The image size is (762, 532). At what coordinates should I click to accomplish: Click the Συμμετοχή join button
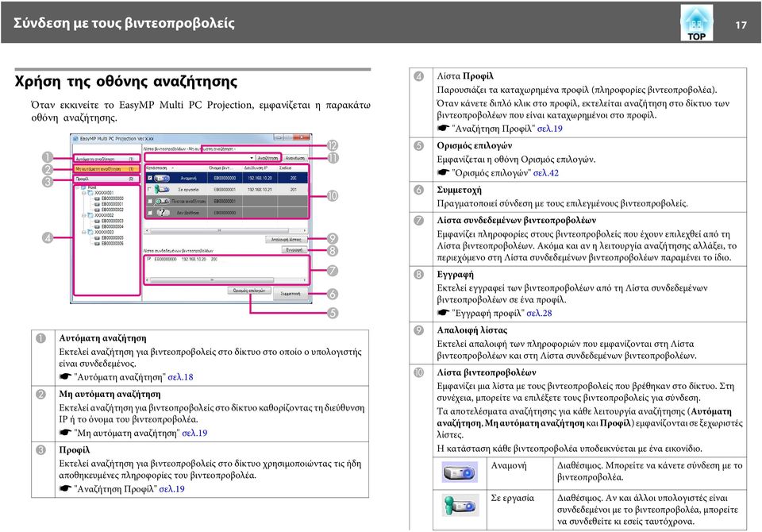click(x=291, y=294)
